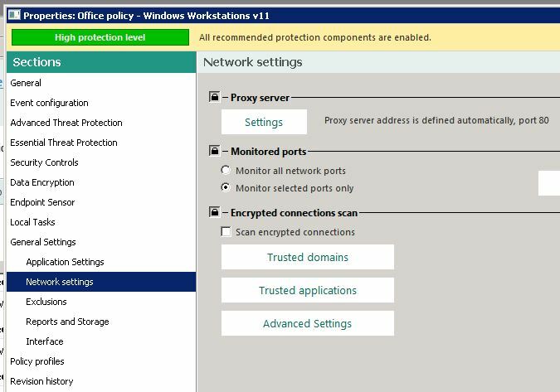Toggle the Encrypted connections scan lock icon

(214, 212)
